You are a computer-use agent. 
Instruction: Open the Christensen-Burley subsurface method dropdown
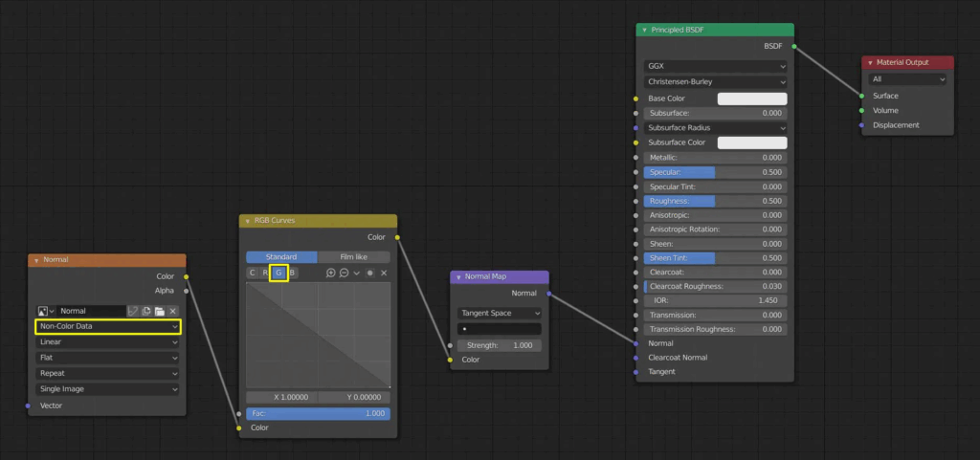[x=715, y=81]
